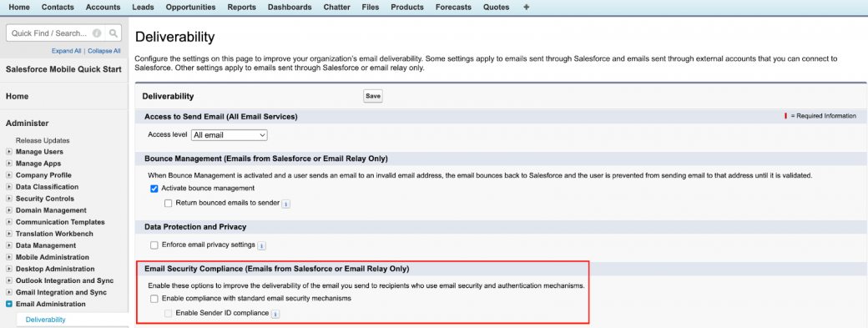Open the Forecasts tab
The height and width of the screenshot is (328, 868).
[453, 8]
